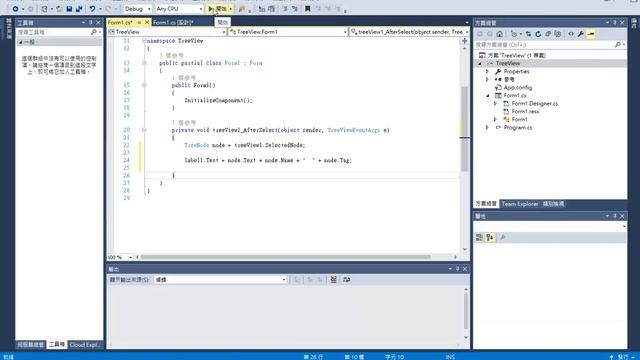Image resolution: width=640 pixels, height=360 pixels.
Task: Open the Debug configuration dropdown
Action: click(138, 9)
